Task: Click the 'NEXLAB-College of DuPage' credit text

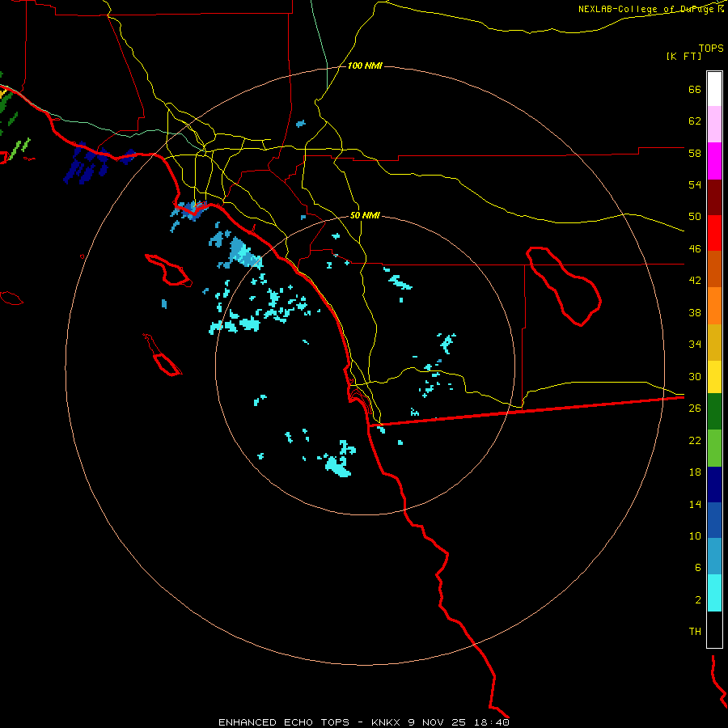Action: [647, 9]
